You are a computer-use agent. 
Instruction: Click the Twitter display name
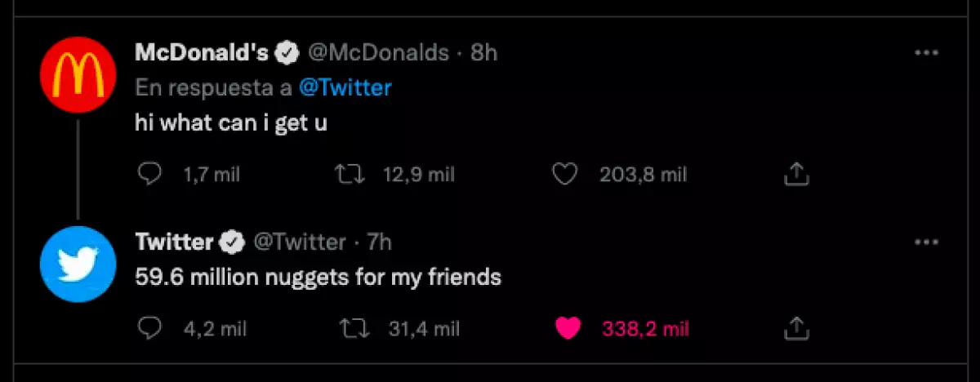173,242
